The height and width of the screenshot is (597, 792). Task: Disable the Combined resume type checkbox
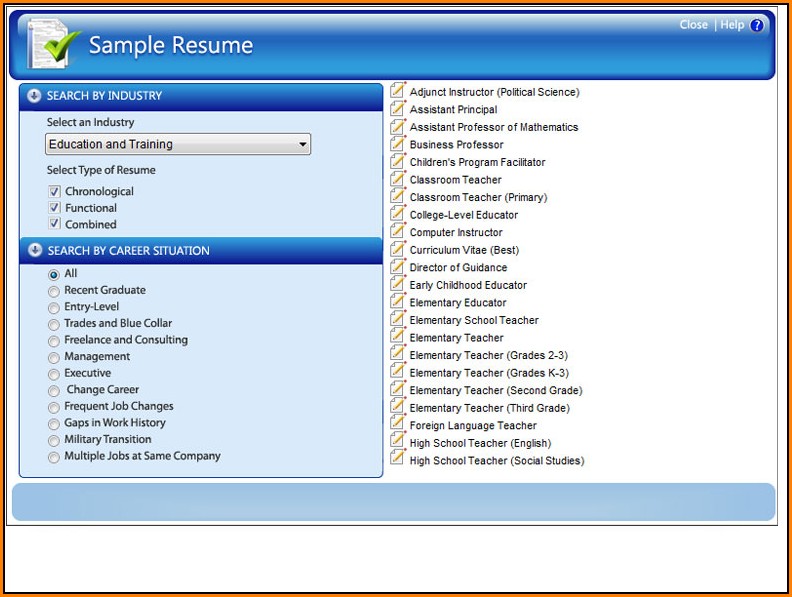55,224
